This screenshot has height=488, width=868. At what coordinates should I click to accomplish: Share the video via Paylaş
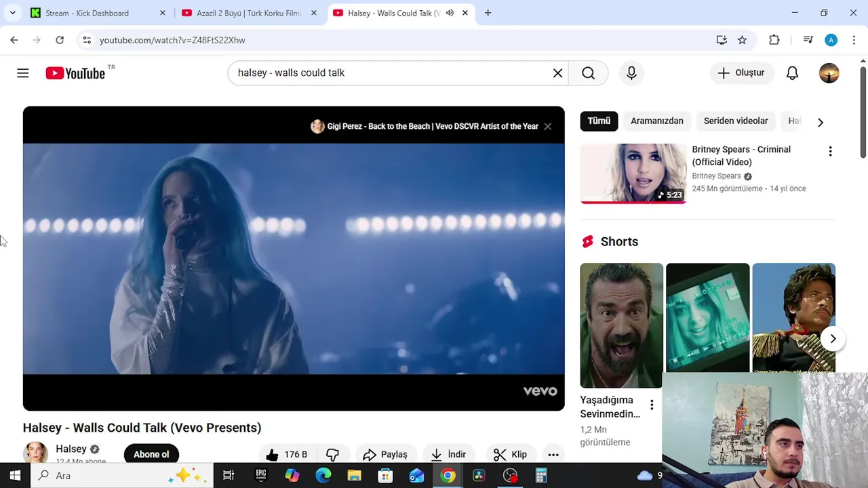pos(384,454)
